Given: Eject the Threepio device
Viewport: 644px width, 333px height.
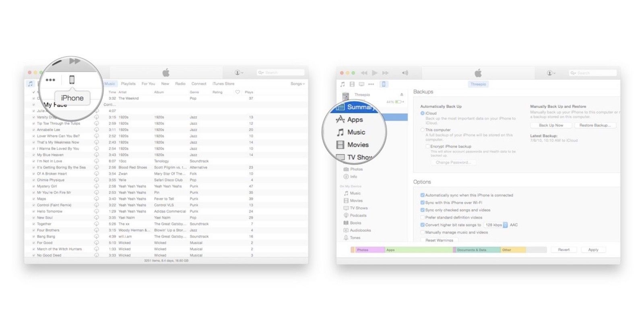Looking at the screenshot, I should pyautogui.click(x=402, y=95).
